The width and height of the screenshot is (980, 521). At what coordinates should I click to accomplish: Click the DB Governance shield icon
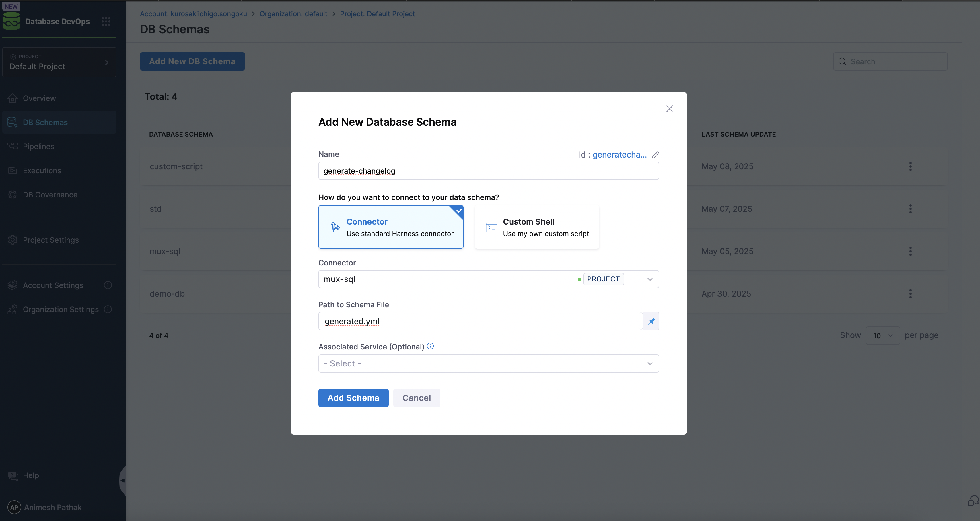(13, 194)
